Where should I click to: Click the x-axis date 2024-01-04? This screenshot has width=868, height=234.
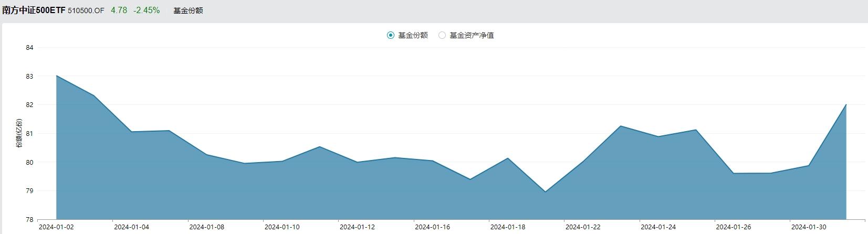coord(131,227)
